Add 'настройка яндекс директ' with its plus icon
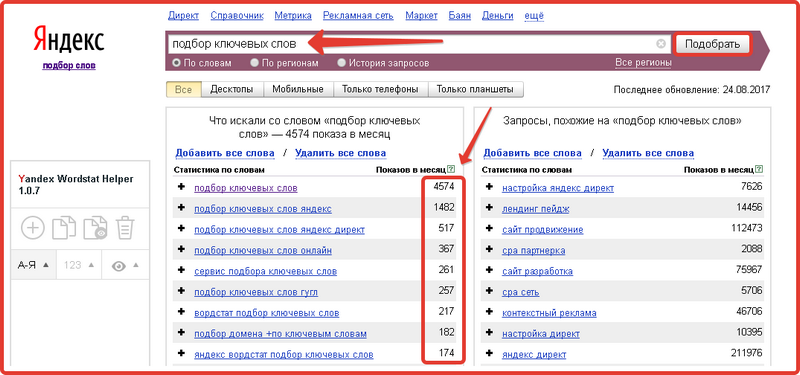The width and height of the screenshot is (800, 375). (489, 187)
